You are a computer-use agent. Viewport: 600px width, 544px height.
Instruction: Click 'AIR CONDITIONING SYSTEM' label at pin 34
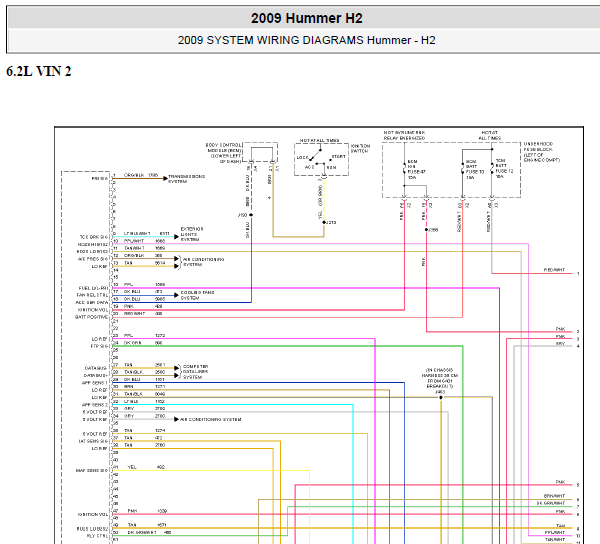coord(210,419)
